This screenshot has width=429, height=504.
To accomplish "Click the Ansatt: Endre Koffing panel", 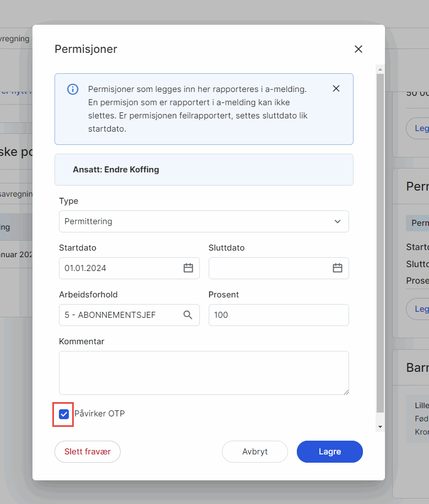I will (204, 170).
